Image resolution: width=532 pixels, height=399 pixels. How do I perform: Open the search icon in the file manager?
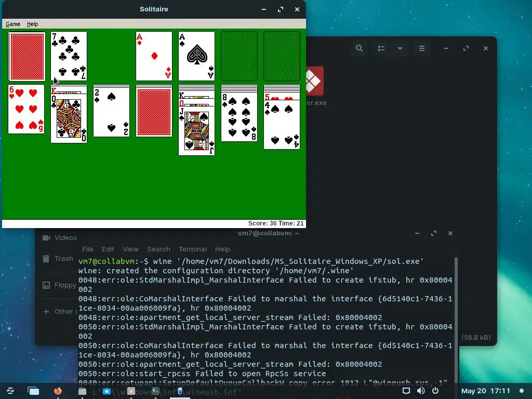tap(360, 48)
